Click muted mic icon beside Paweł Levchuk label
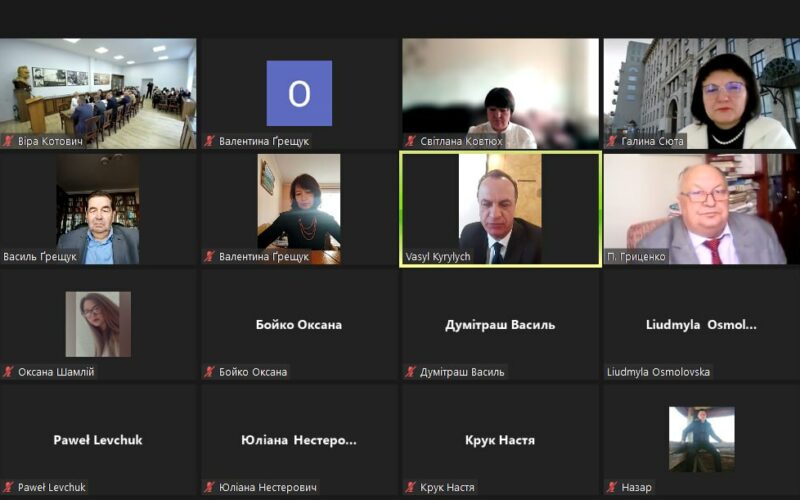This screenshot has width=800, height=500. click(9, 487)
